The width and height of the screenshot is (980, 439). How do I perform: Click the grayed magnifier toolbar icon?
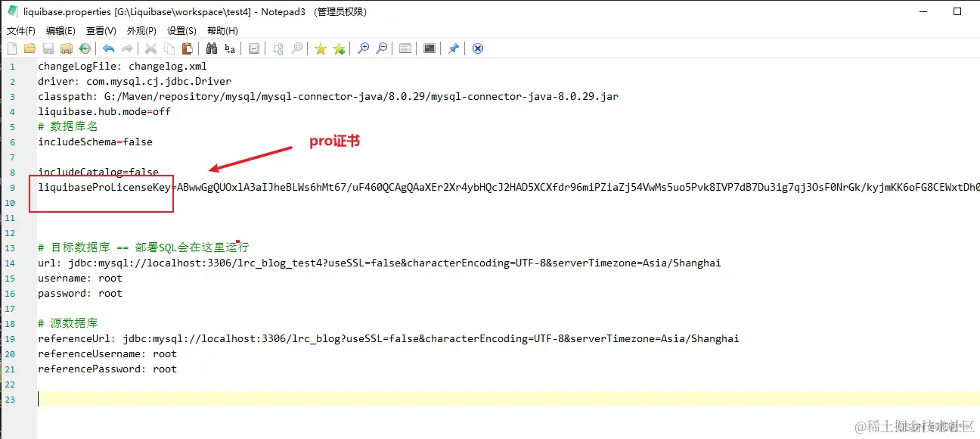point(296,48)
